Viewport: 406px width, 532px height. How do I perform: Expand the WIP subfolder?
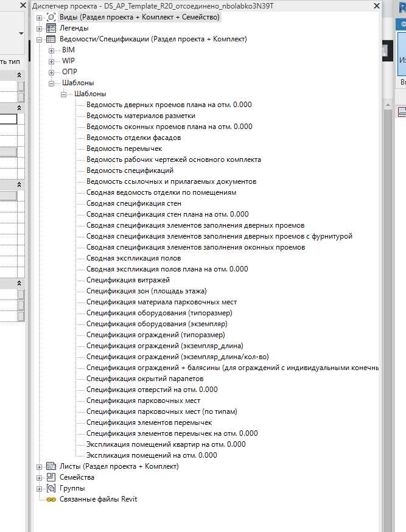coord(52,61)
